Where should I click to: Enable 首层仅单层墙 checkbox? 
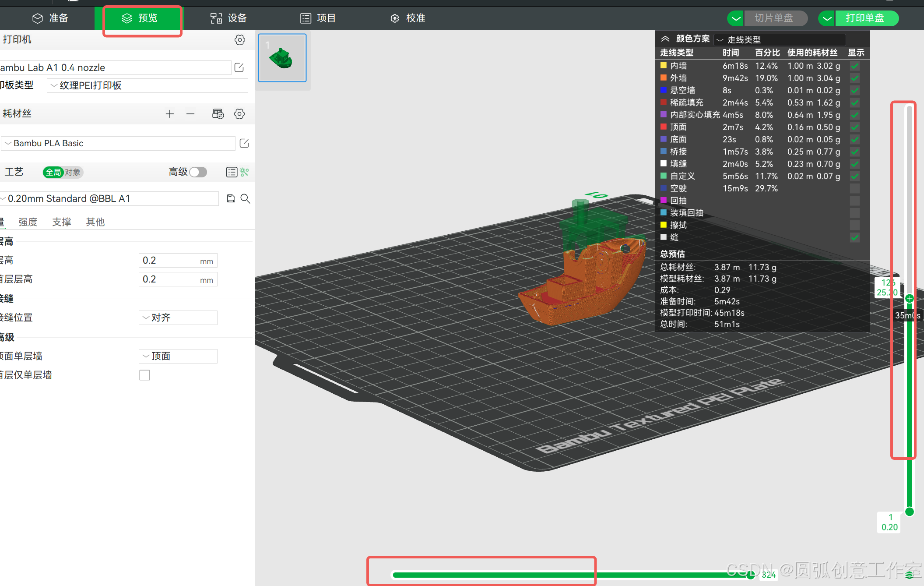coord(144,375)
